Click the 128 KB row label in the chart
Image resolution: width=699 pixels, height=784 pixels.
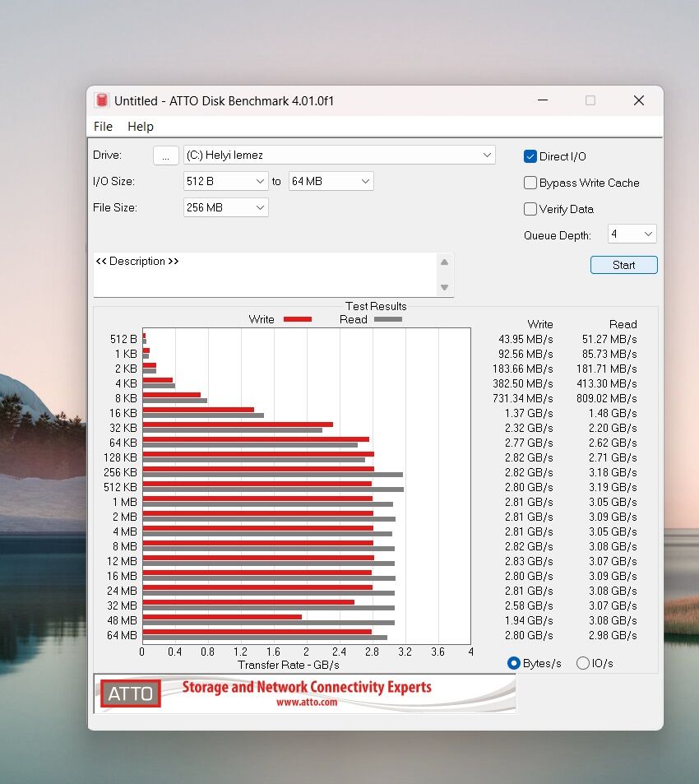[120, 457]
